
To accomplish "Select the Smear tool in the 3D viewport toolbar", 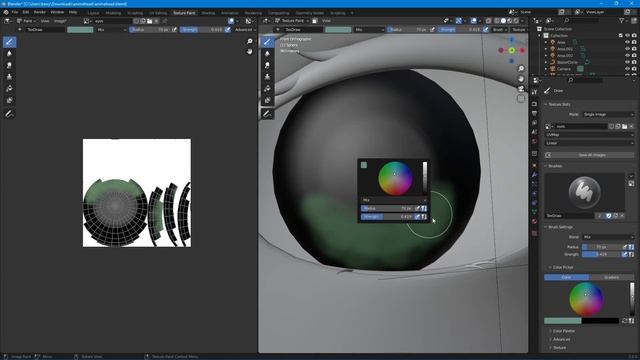I will 267,65.
